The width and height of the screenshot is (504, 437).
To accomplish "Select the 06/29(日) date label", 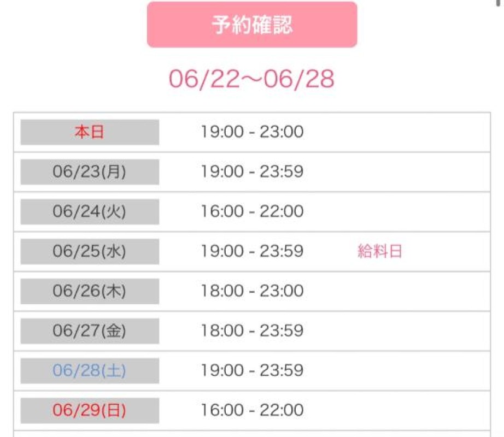I will (x=90, y=411).
